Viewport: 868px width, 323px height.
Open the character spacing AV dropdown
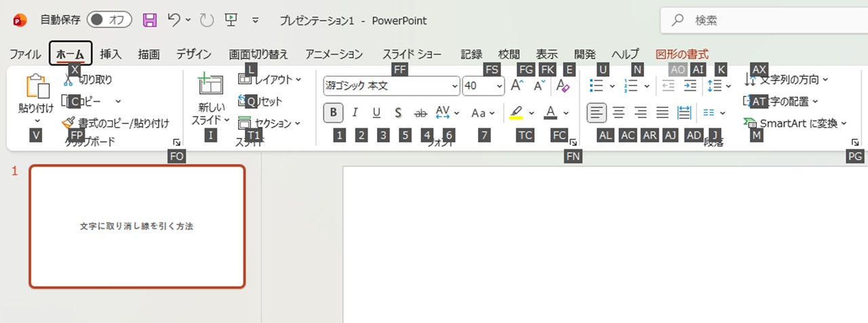click(448, 113)
